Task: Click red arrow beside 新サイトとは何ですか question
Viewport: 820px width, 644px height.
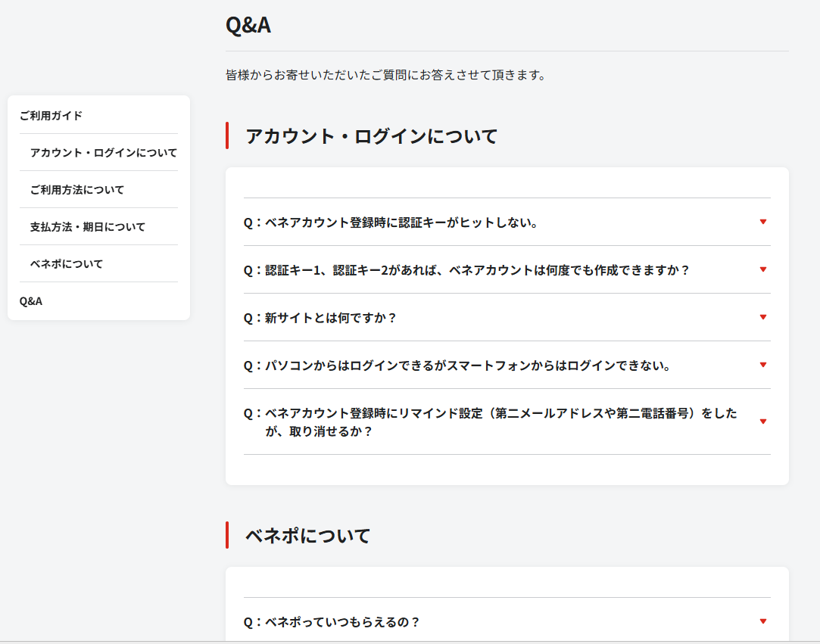Action: 762,317
